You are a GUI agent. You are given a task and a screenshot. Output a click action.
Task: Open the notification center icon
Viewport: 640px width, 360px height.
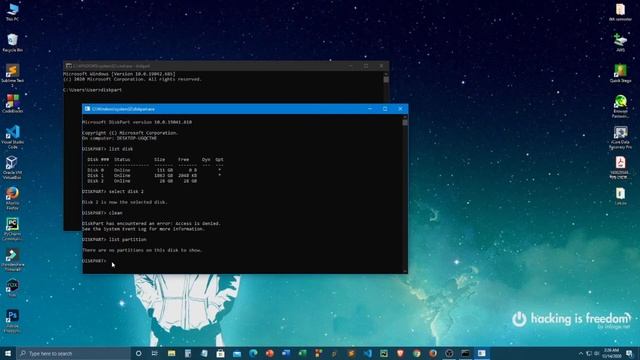(629, 353)
